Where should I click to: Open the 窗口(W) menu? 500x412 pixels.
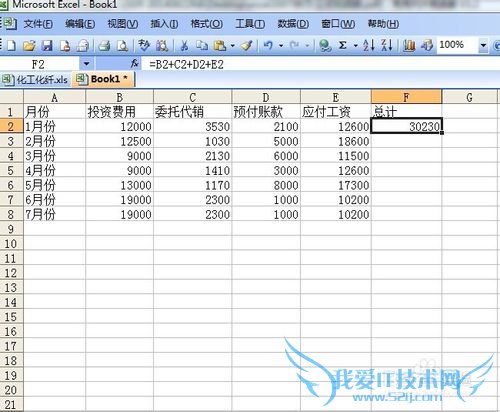tap(338, 24)
